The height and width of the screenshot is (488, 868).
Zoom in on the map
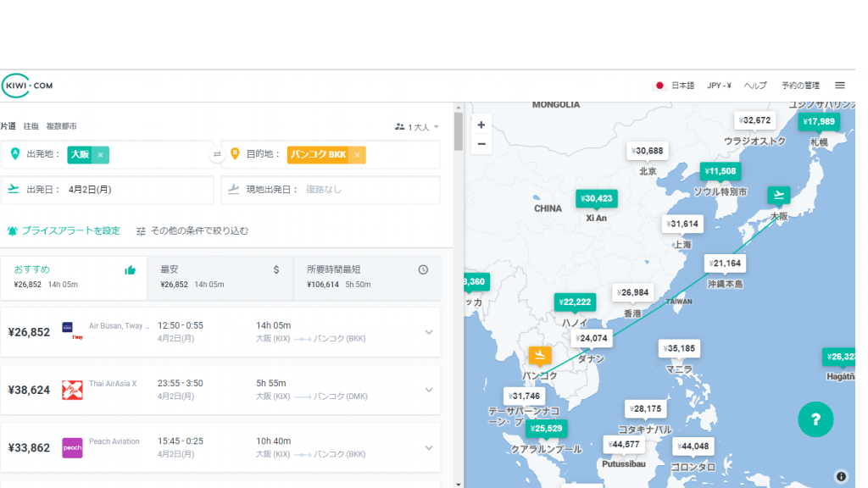(x=481, y=125)
